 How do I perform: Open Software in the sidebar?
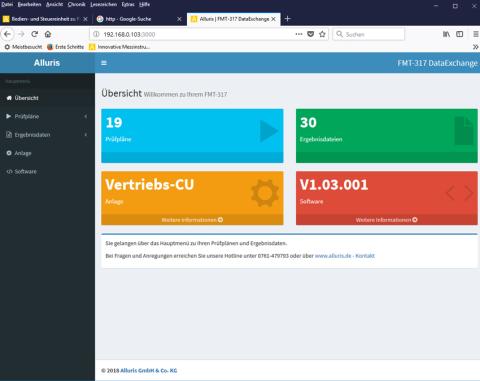47,171
